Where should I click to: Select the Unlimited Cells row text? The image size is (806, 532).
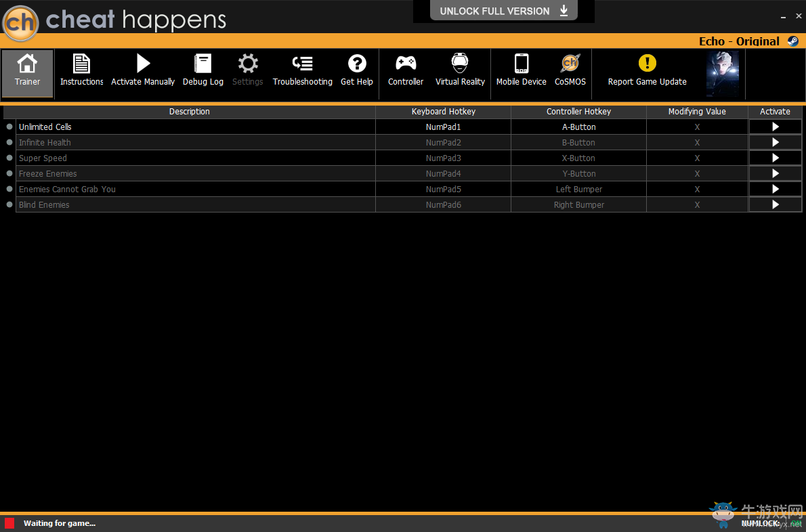pyautogui.click(x=45, y=127)
